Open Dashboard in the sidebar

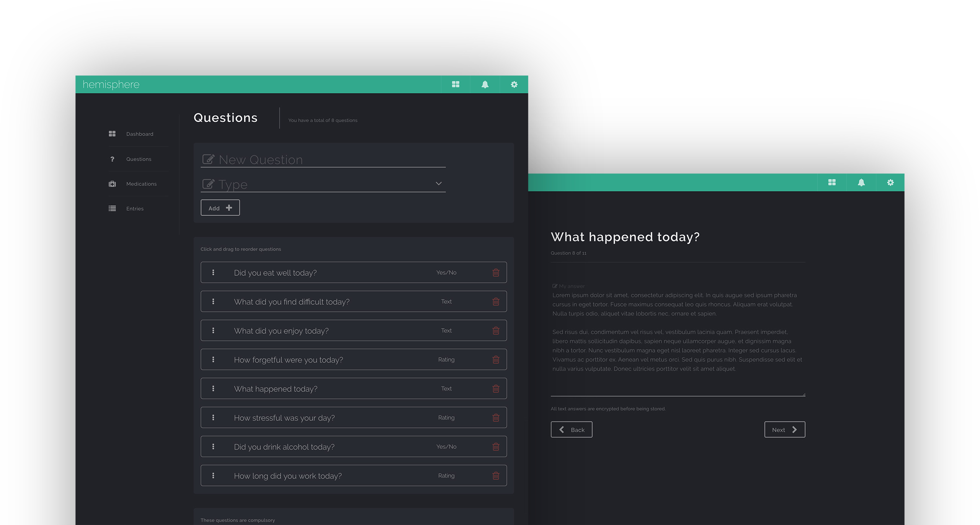pyautogui.click(x=139, y=134)
